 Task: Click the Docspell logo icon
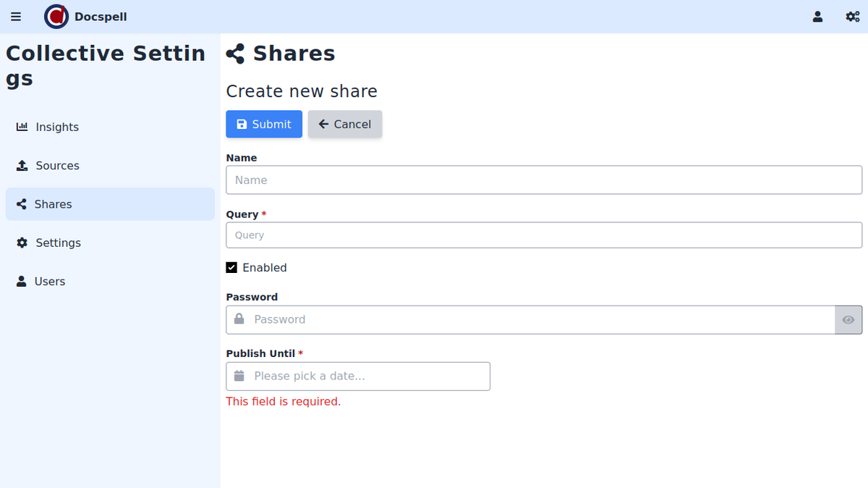56,17
